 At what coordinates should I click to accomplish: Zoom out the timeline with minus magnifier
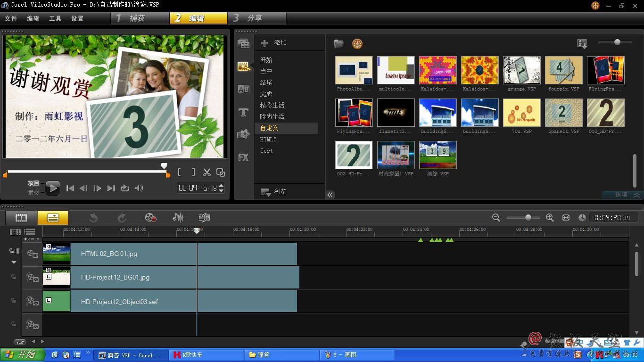click(x=496, y=217)
